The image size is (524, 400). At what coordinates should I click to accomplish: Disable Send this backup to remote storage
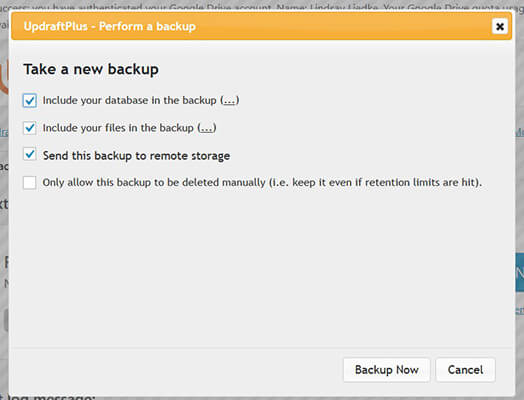pos(30,154)
